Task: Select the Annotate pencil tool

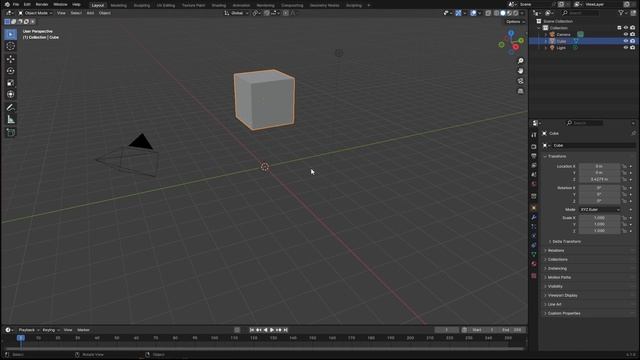Action: click(x=11, y=108)
